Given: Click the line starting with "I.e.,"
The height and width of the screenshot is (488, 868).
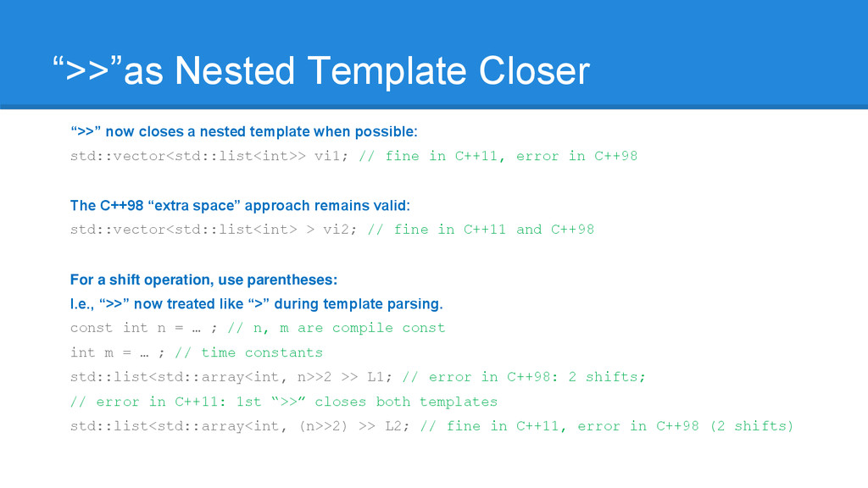Looking at the screenshot, I should point(256,303).
